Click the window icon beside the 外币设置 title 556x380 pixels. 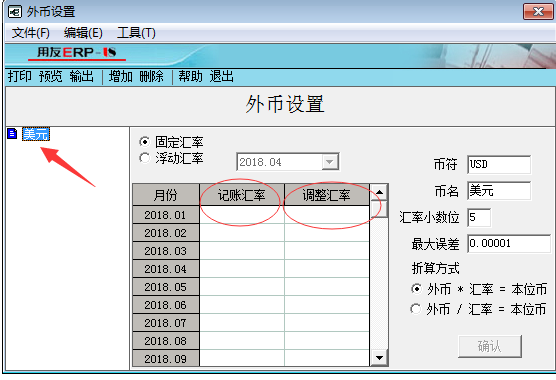(x=15, y=12)
